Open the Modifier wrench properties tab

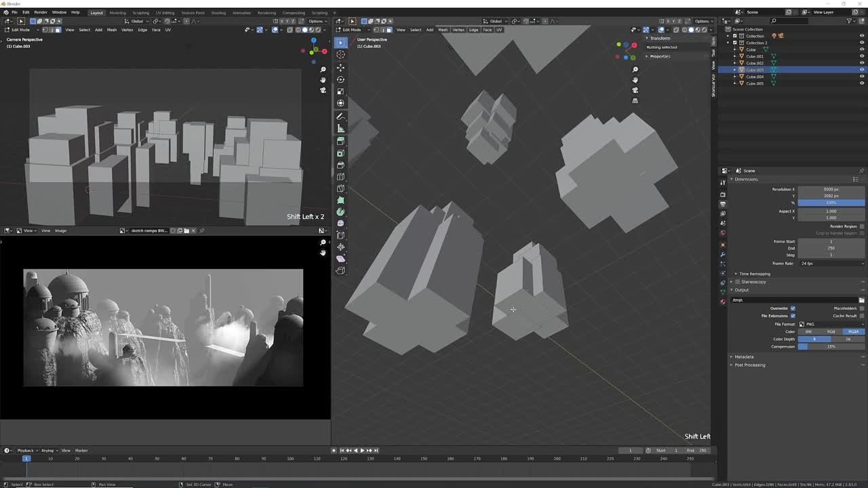coord(723,254)
